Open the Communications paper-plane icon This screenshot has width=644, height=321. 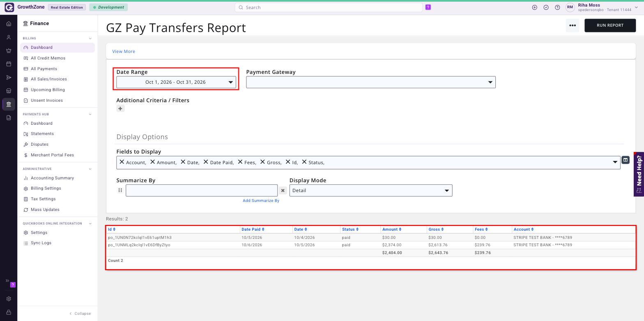click(9, 78)
